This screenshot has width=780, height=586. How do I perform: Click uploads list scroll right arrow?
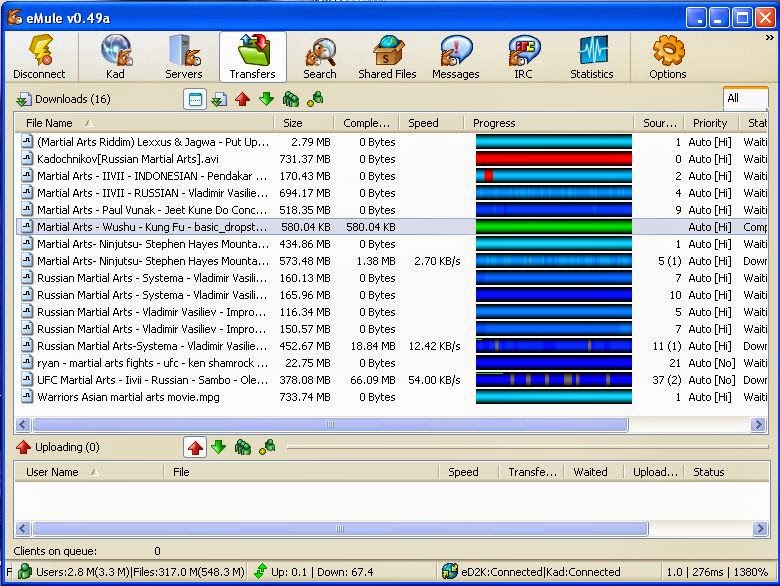click(760, 528)
